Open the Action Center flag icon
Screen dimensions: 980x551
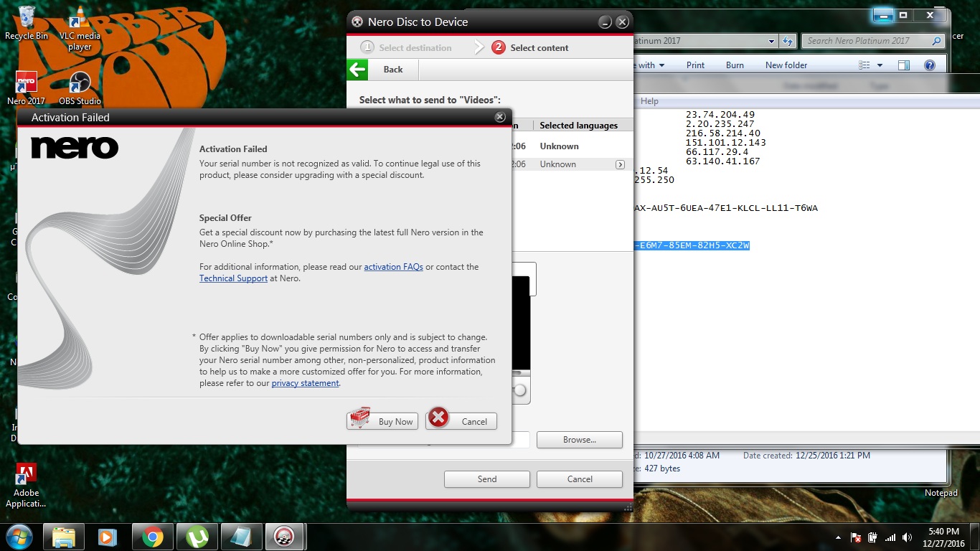click(x=856, y=537)
